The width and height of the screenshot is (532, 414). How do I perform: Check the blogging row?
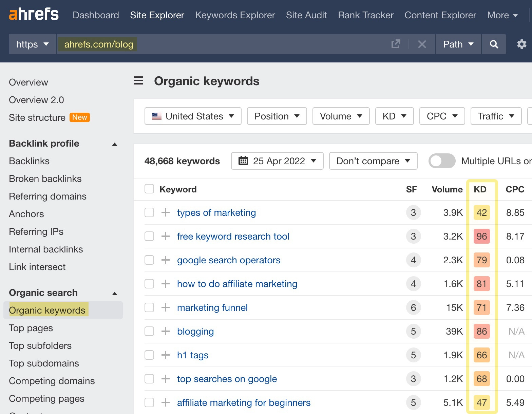(149, 331)
